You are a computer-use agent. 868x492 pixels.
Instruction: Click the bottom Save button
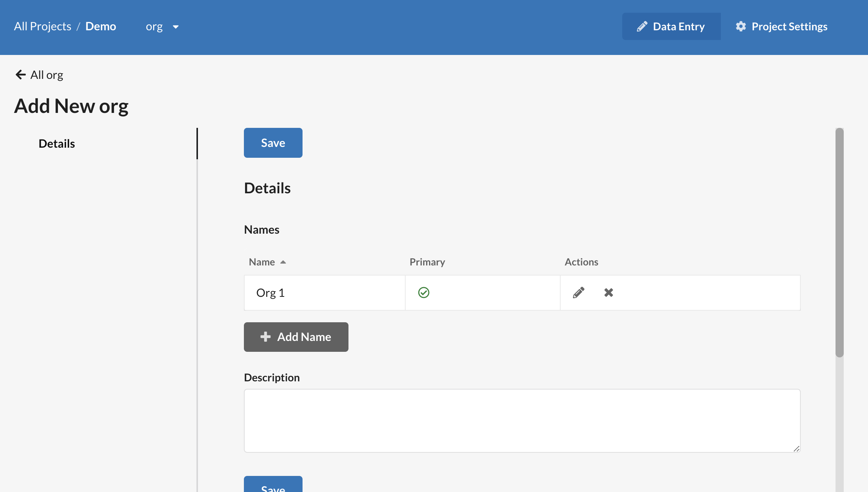(273, 485)
